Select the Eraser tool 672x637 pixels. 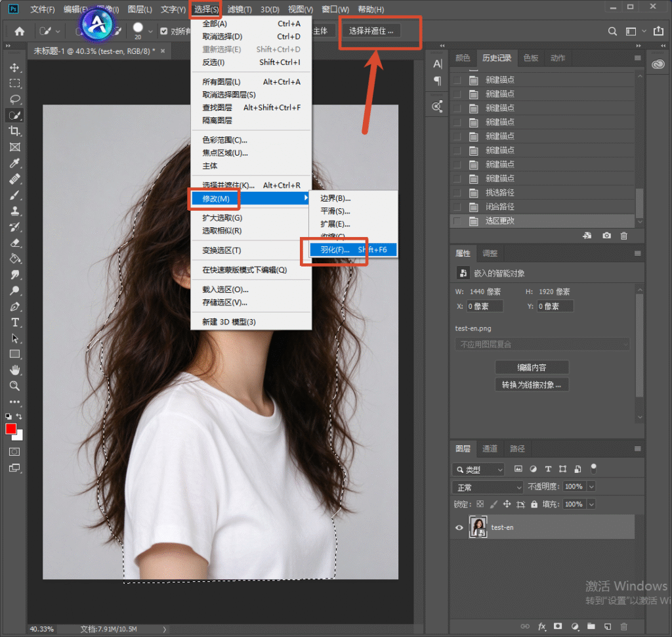tap(14, 243)
